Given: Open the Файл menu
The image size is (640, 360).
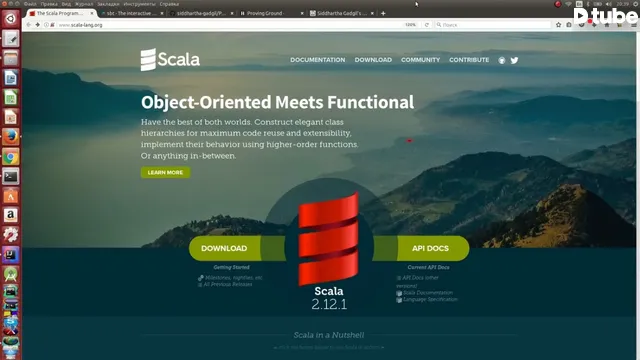Looking at the screenshot, I should tap(30, 4).
